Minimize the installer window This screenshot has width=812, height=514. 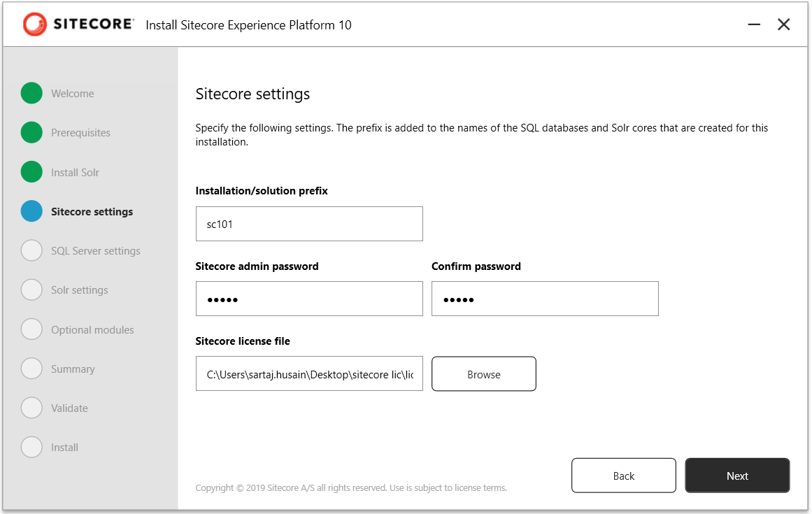click(x=754, y=24)
